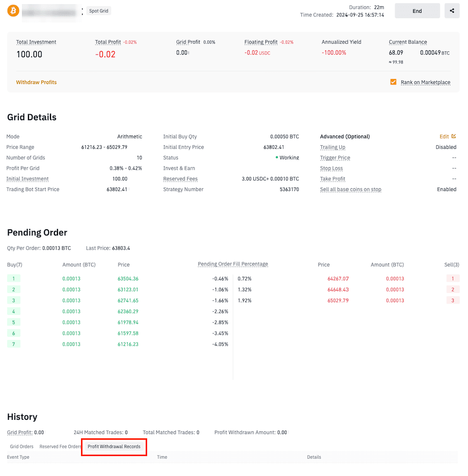Click Price Range value 61216.23 - 65029.79
Viewport: 468px width, 476px height.
click(104, 147)
